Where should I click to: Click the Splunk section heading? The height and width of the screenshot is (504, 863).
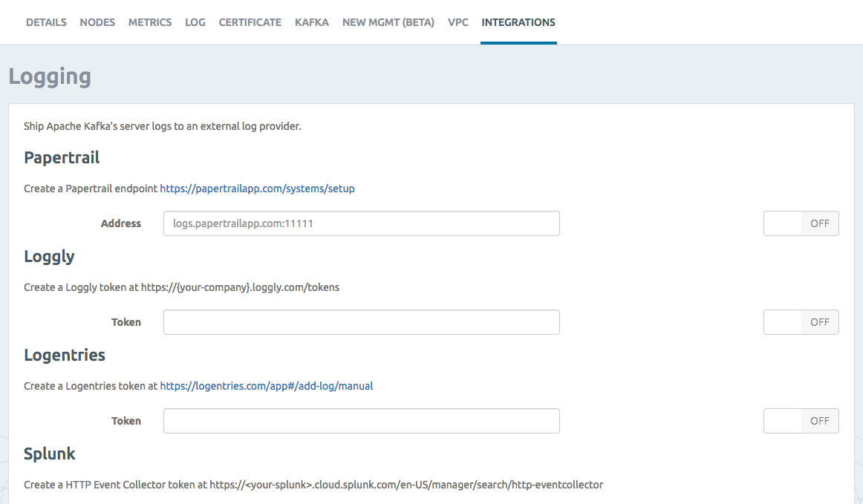tap(50, 454)
